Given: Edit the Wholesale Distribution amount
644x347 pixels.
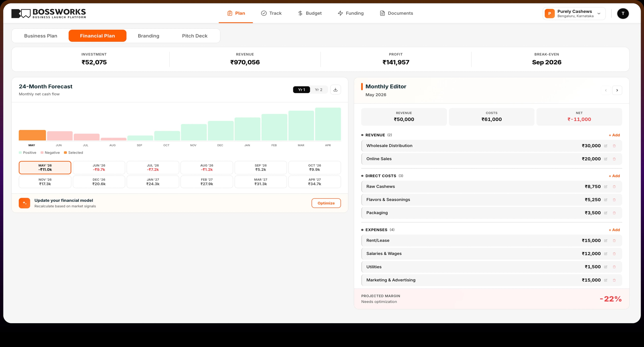Looking at the screenshot, I should (605, 146).
